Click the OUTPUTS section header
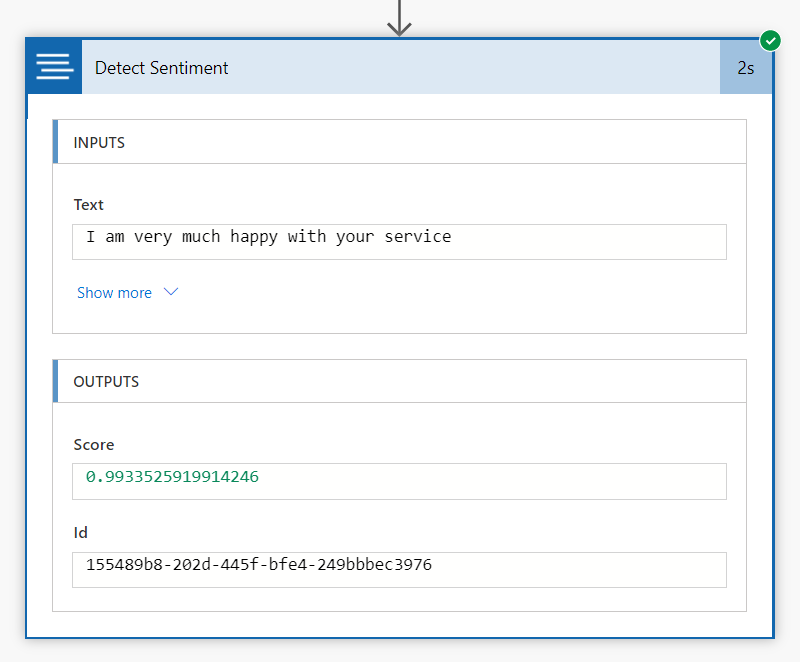The image size is (800, 662). [106, 382]
